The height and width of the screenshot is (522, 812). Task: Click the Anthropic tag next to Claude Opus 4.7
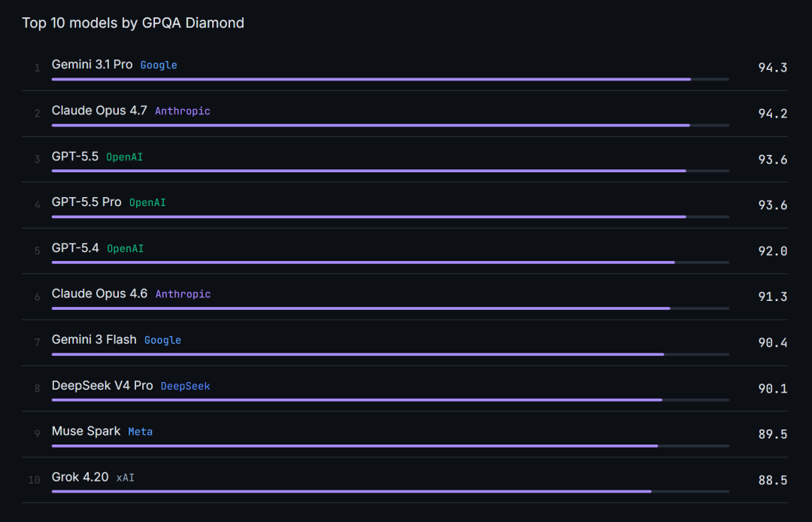[x=182, y=111]
